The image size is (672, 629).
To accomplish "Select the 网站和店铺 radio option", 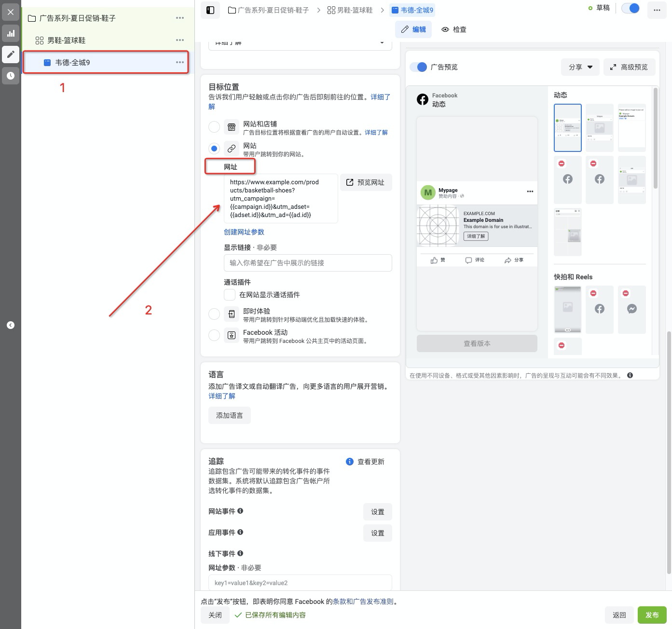I will [214, 127].
